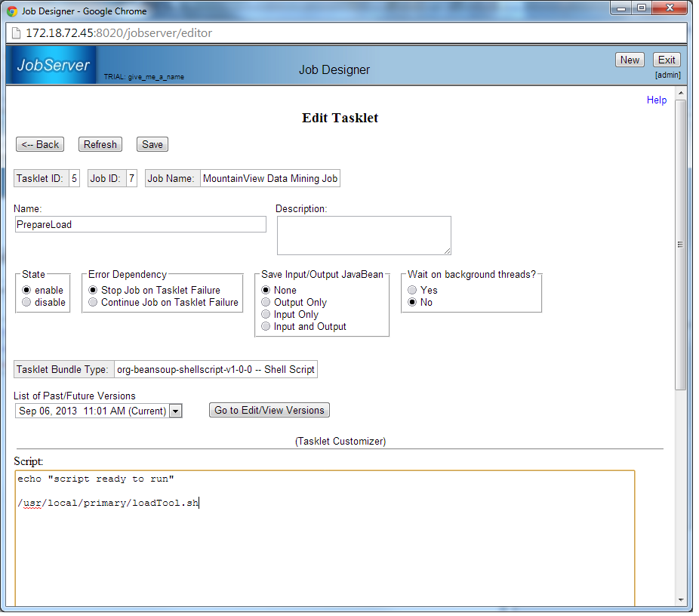The height and width of the screenshot is (616, 699).
Task: Click the page icon in the address bar
Action: pos(16,33)
